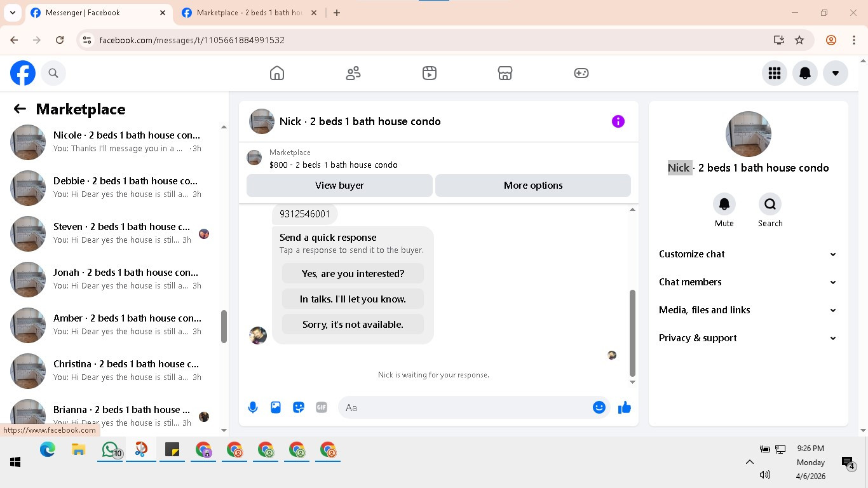Launch Microsoft Edge from the taskbar
The image size is (868, 488).
tap(48, 450)
